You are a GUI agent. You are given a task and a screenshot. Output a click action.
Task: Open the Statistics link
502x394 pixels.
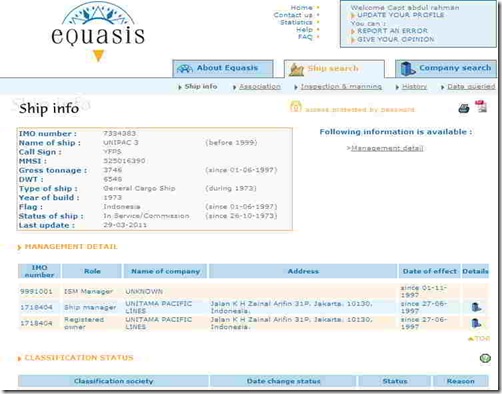296,22
